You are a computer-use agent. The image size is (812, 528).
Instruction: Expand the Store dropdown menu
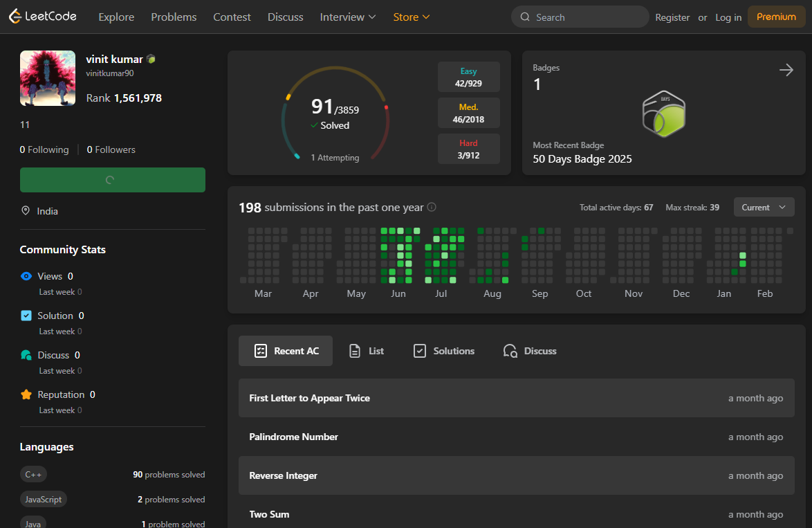[412, 17]
